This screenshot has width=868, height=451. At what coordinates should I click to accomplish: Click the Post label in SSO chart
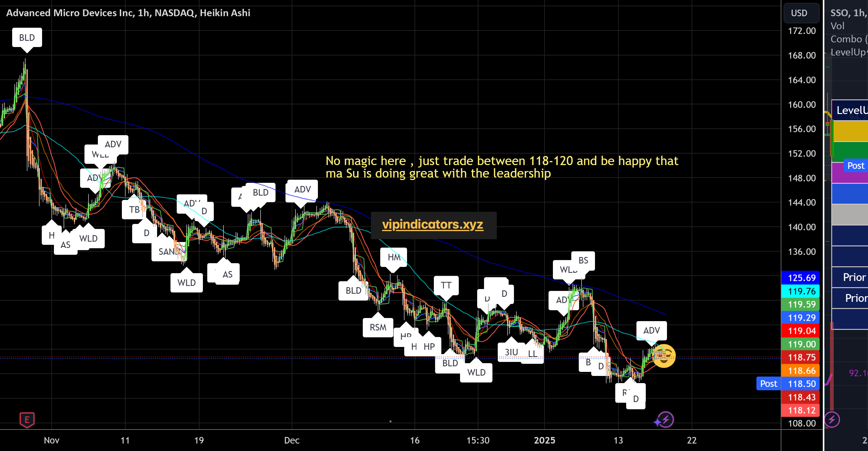[856, 166]
